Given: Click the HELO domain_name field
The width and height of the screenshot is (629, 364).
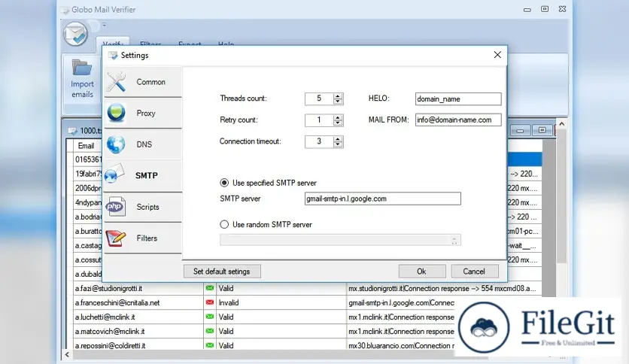Looking at the screenshot, I should (458, 99).
